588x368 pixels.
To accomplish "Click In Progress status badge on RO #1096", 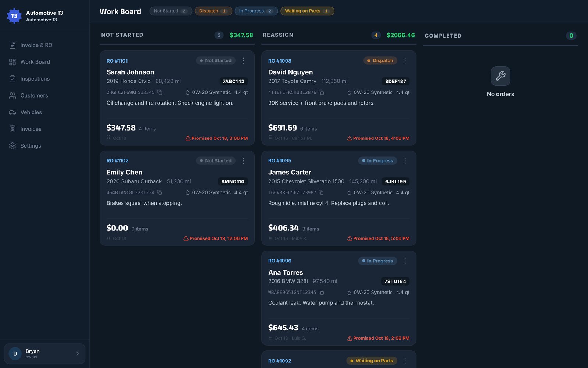I will point(377,261).
